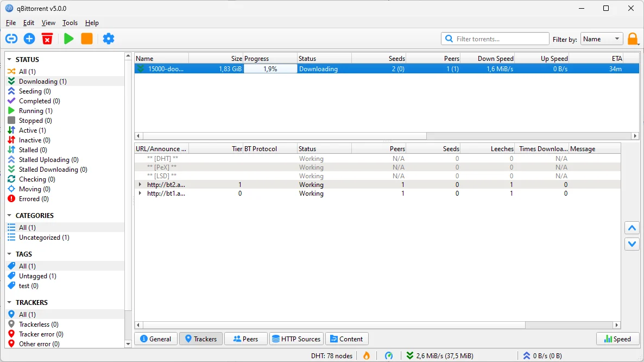
Task: Click the 1,9% progress bar of torrent
Action: point(270,69)
